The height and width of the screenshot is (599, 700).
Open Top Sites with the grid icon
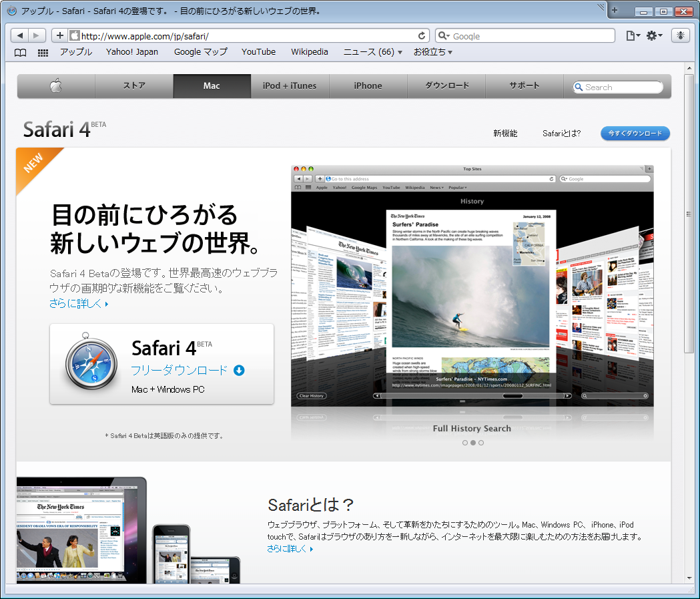click(43, 53)
